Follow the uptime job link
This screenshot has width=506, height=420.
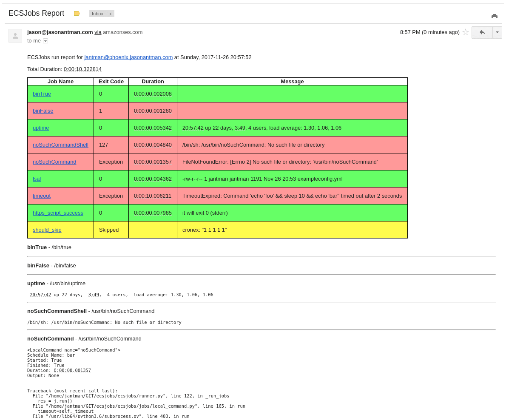40,128
